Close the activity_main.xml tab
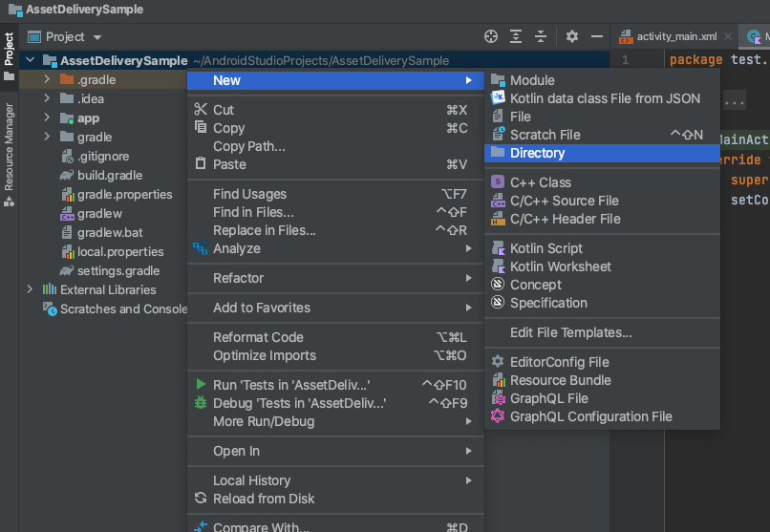This screenshot has width=770, height=532. pyautogui.click(x=728, y=36)
